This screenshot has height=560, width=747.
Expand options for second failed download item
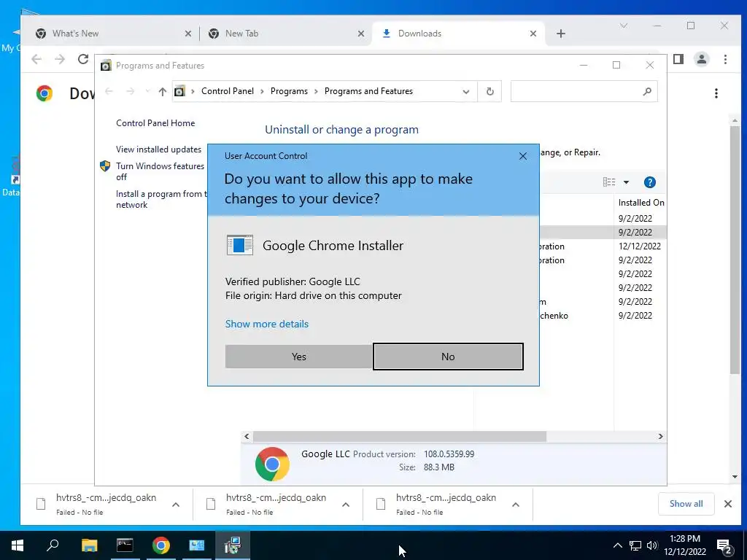pyautogui.click(x=346, y=505)
